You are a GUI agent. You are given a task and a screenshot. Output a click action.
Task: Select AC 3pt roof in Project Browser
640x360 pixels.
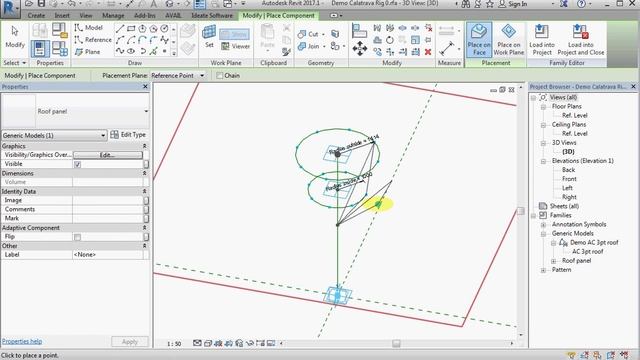pyautogui.click(x=588, y=252)
